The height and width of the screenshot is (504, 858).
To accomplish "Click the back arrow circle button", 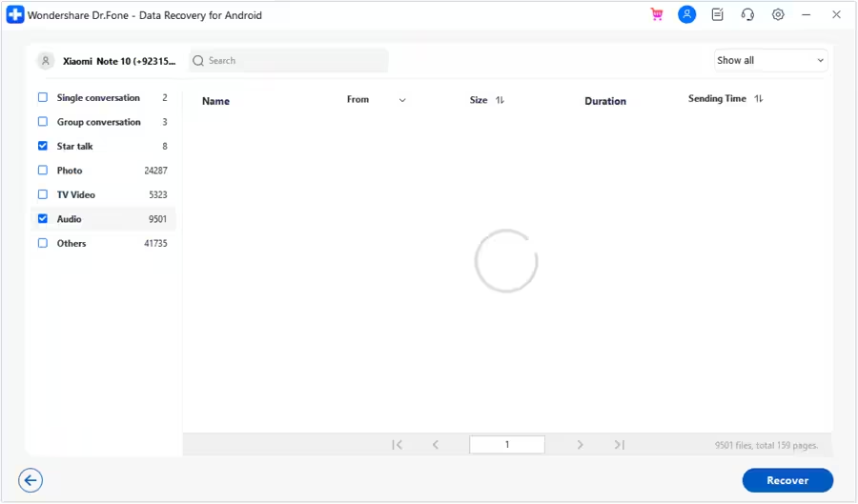I will pos(31,480).
